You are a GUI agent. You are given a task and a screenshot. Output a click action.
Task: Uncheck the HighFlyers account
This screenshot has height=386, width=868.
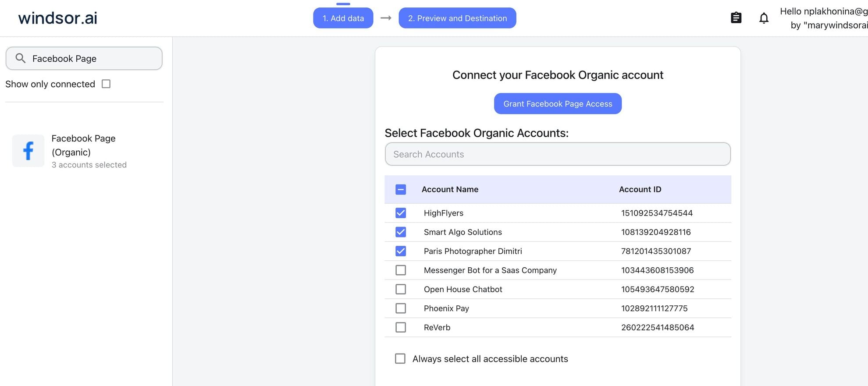[x=401, y=213]
